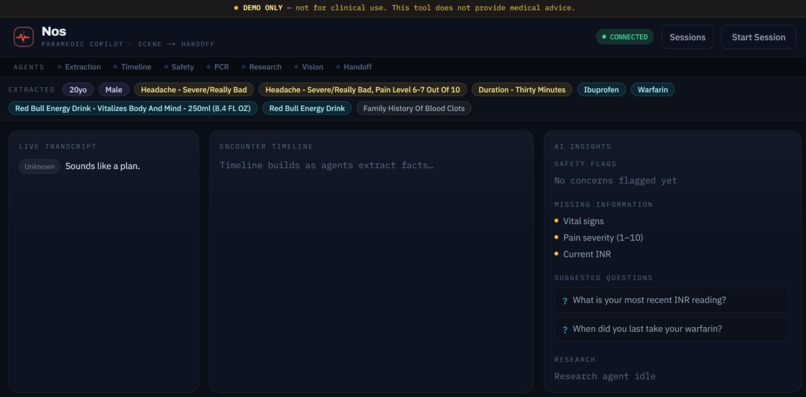Select the Timeline agent
The width and height of the screenshot is (806, 397).
(x=133, y=67)
